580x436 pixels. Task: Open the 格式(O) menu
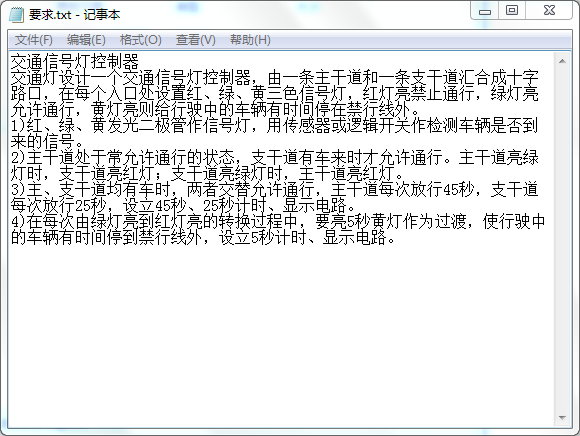141,40
